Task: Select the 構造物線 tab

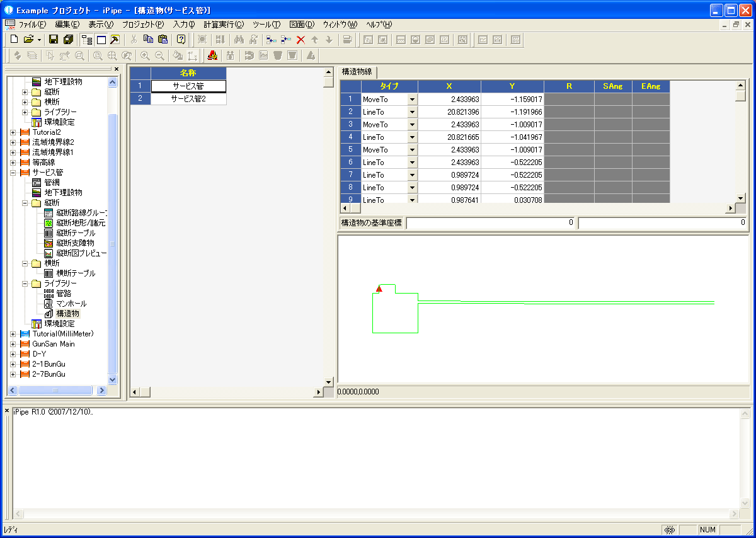Action: [357, 71]
